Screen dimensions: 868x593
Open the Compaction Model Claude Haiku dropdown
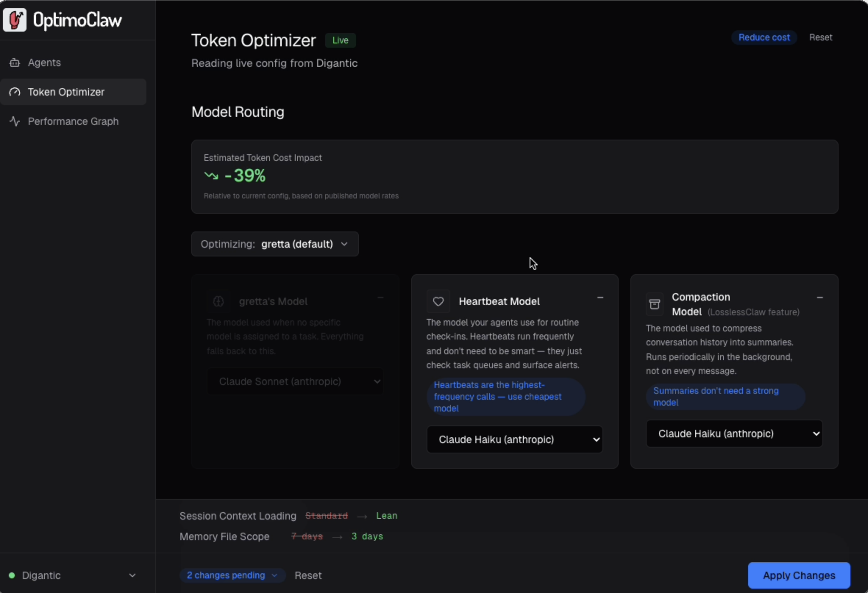pyautogui.click(x=734, y=434)
